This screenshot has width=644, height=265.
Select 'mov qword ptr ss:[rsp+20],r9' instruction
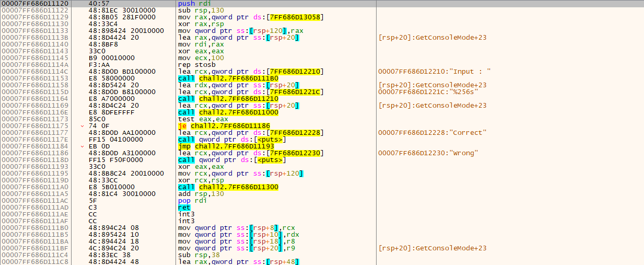237,248
